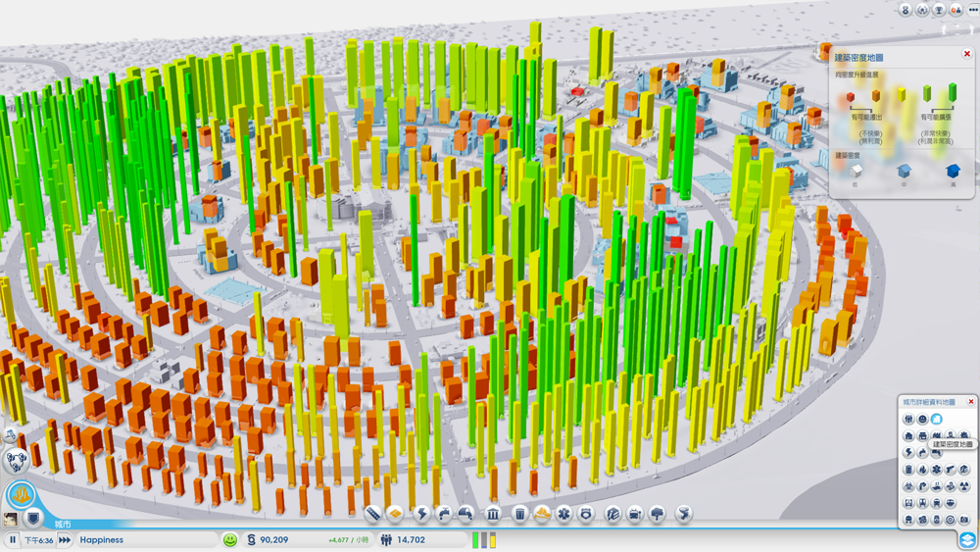Click the mayor avatar portrait
This screenshot has height=552, width=980.
click(11, 519)
